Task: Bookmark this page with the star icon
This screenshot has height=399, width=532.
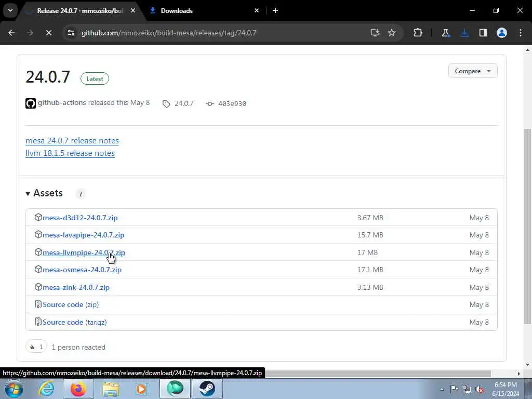Action: pos(392,33)
